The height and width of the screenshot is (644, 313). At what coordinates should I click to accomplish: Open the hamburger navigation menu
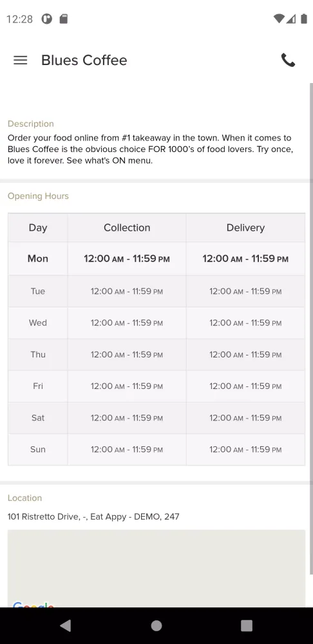[20, 60]
